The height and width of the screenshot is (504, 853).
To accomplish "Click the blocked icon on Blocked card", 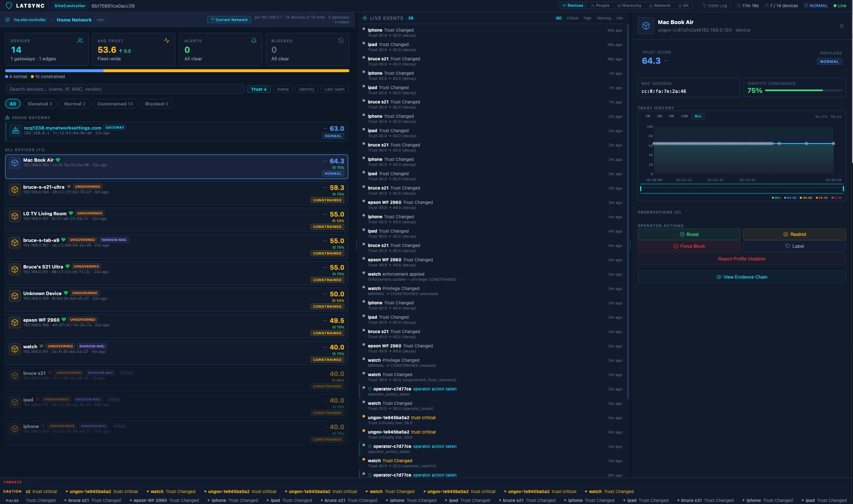I will 341,41.
